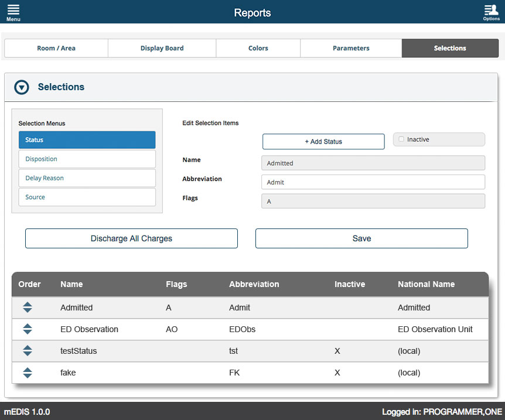Click the + Add Status button

point(323,141)
